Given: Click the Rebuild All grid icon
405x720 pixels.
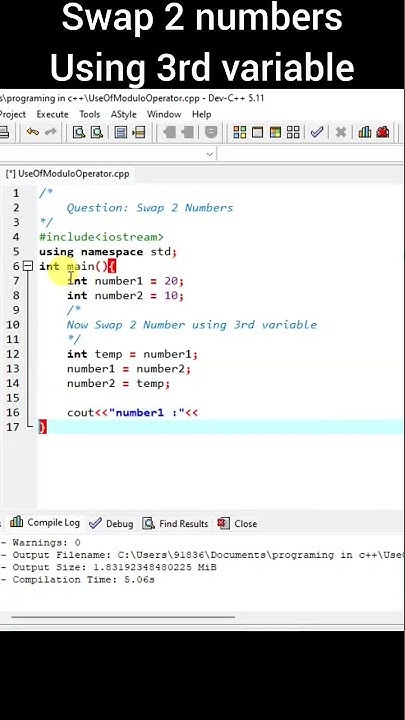Looking at the screenshot, I should pos(293,133).
